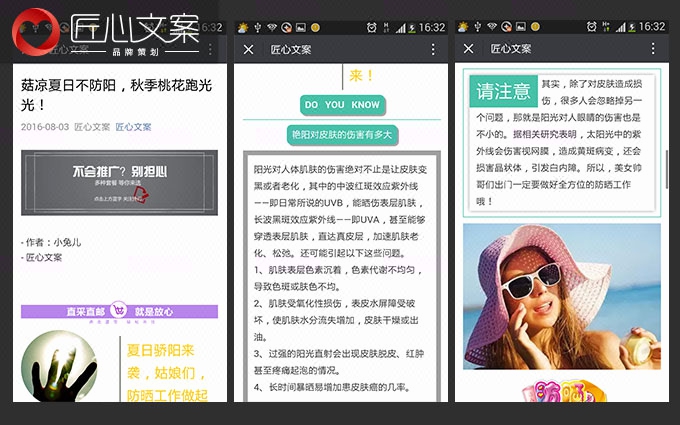Tap the shopping cart icon in purple banner
Screen dimensions: 680x425
(119, 312)
